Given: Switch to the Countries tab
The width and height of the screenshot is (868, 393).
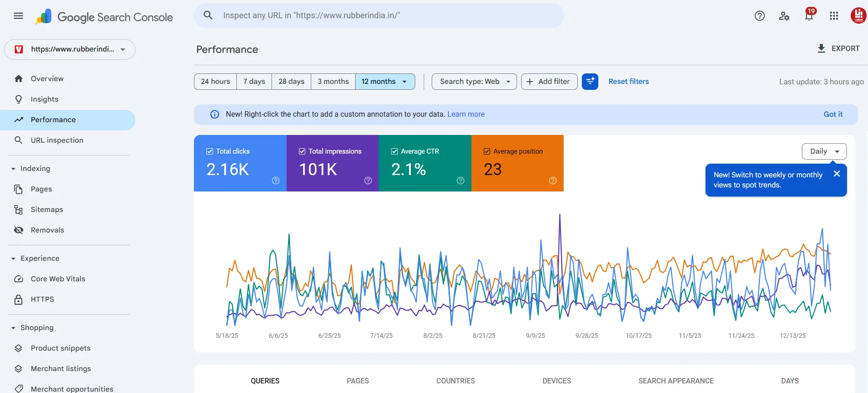Looking at the screenshot, I should coord(455,381).
